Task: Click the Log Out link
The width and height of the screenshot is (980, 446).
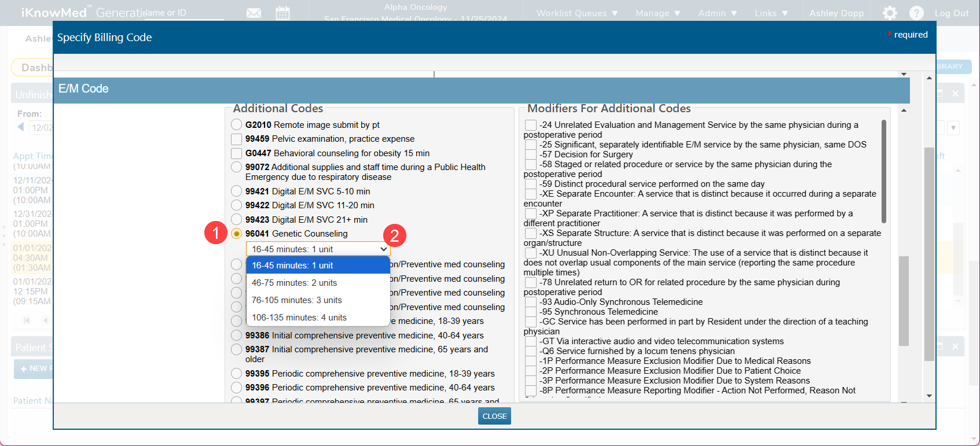Action: tap(951, 13)
